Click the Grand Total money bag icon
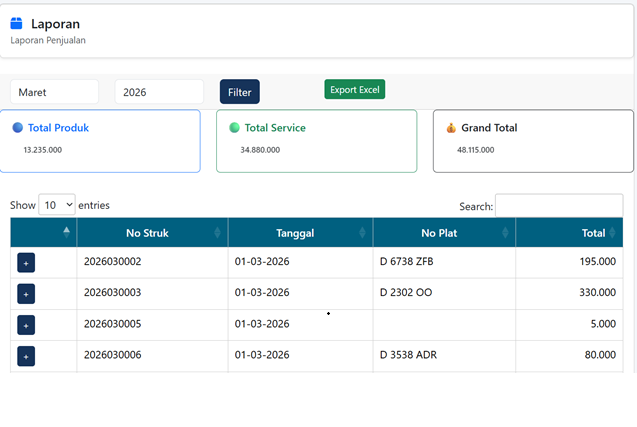This screenshot has width=637, height=427. click(x=451, y=128)
